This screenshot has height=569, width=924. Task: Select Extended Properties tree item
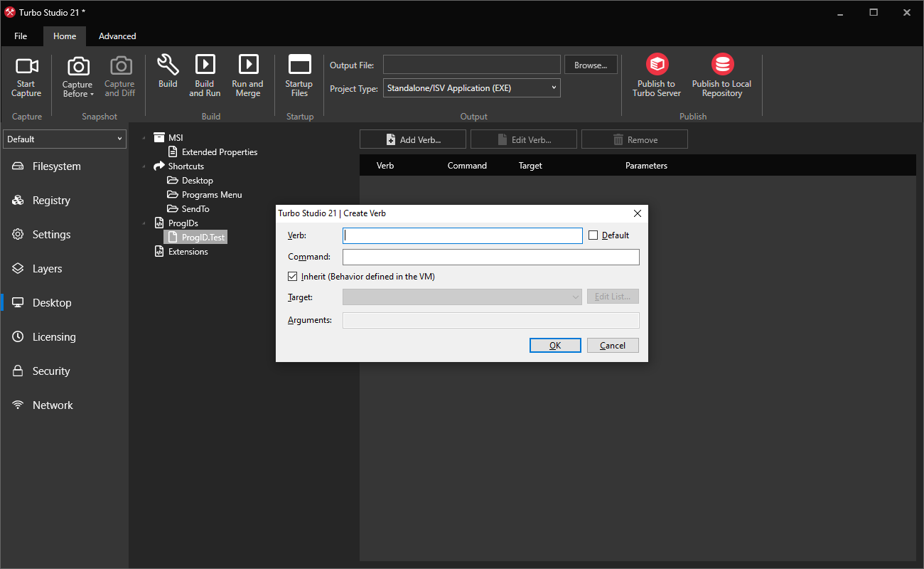pyautogui.click(x=219, y=152)
